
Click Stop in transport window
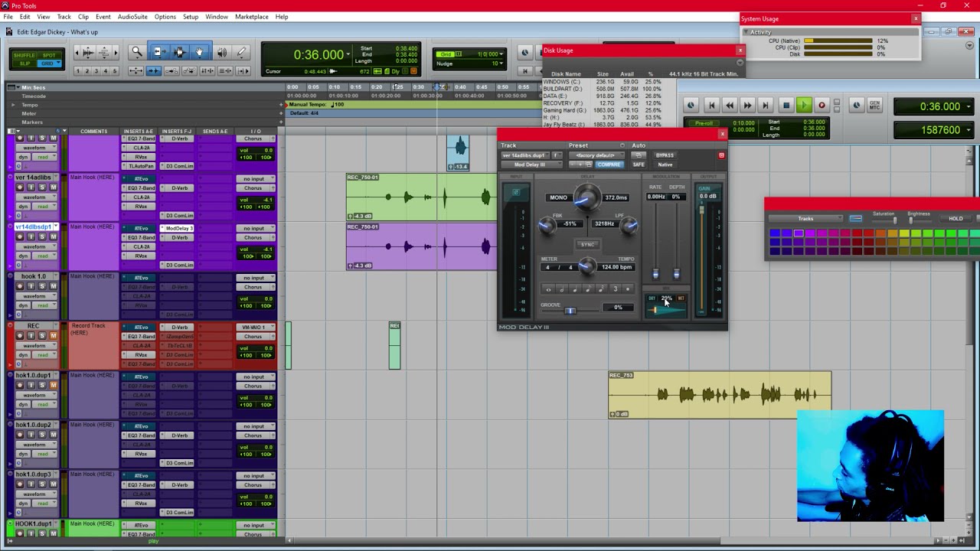(x=786, y=106)
